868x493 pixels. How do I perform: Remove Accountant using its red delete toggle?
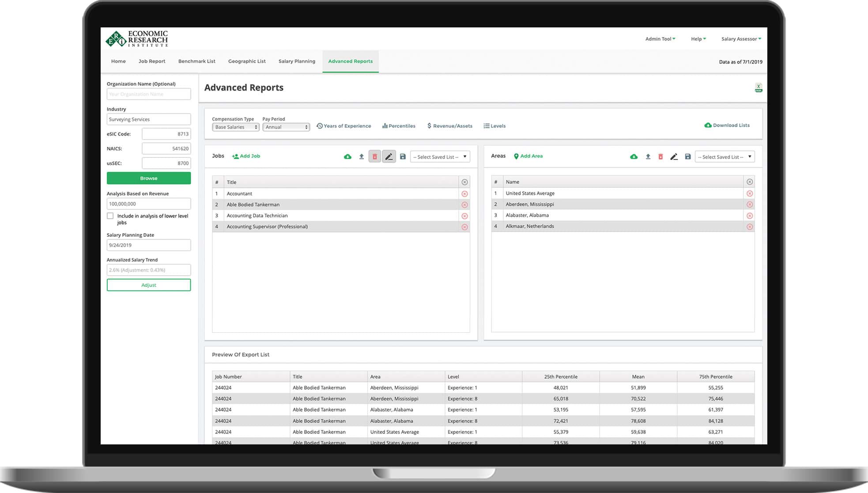464,193
